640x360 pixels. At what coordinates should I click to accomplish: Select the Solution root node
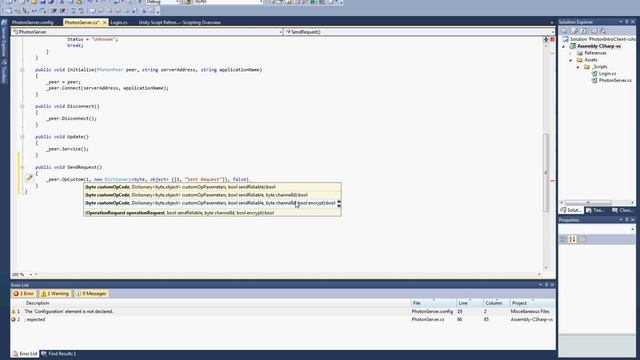click(x=599, y=39)
